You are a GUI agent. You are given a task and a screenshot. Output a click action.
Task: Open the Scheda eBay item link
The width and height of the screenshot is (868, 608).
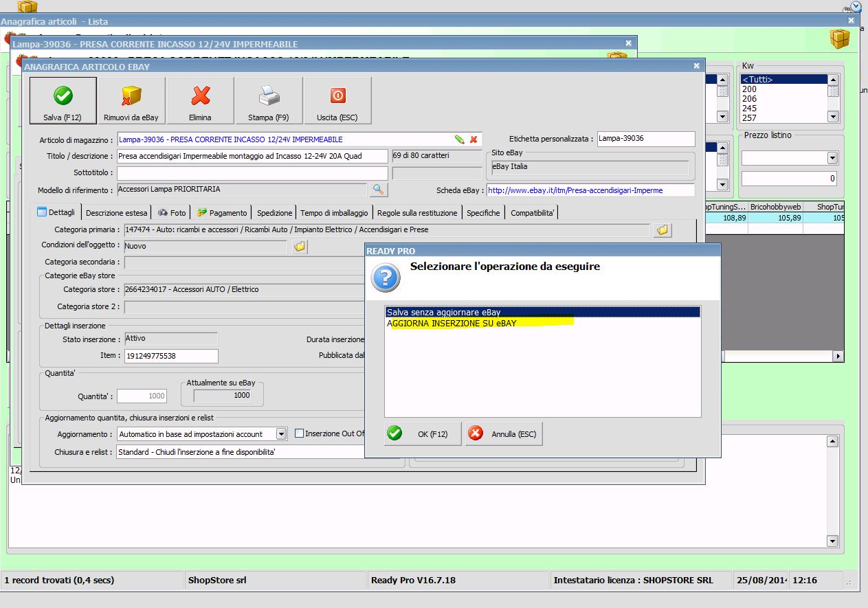point(575,190)
